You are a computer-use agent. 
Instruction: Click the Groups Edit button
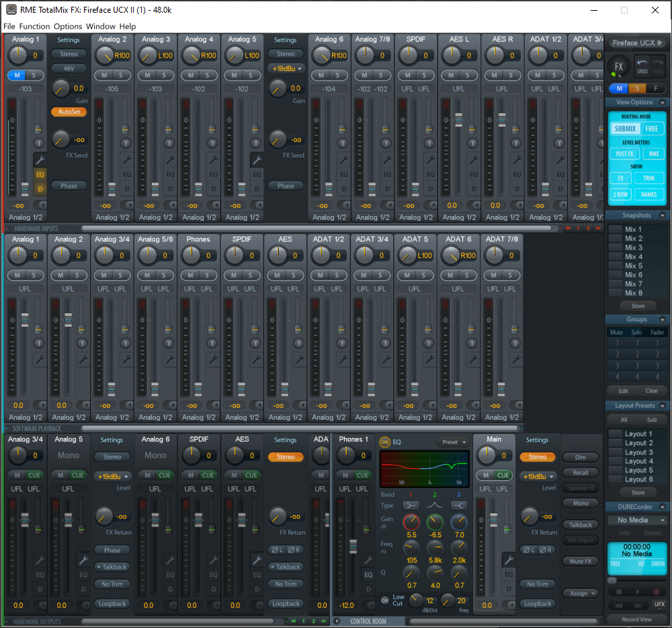[x=623, y=391]
